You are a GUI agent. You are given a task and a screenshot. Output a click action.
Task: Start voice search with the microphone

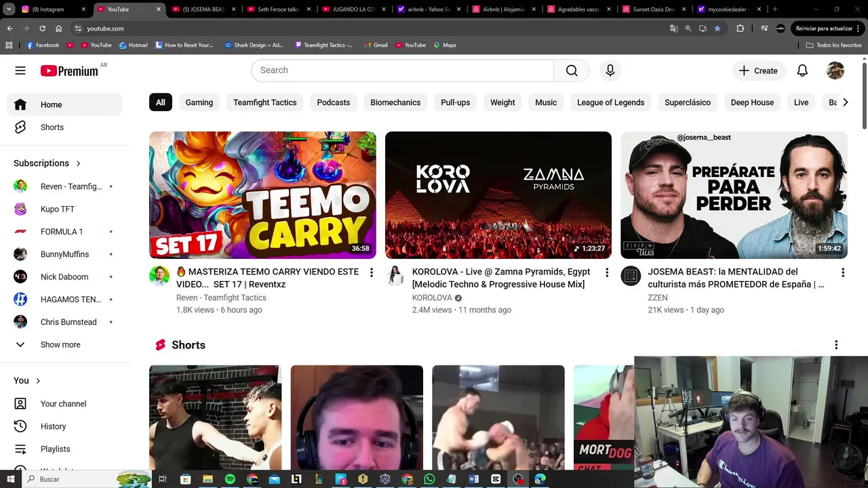tap(610, 70)
